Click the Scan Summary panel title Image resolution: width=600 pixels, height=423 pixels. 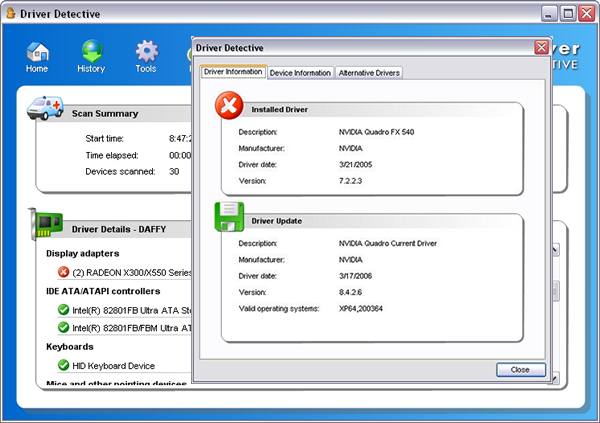[x=105, y=114]
